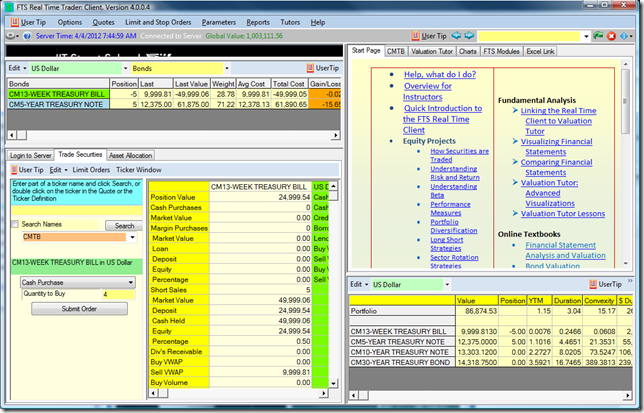
Task: Expand the Bonds asset class dropdown
Action: click(226, 68)
